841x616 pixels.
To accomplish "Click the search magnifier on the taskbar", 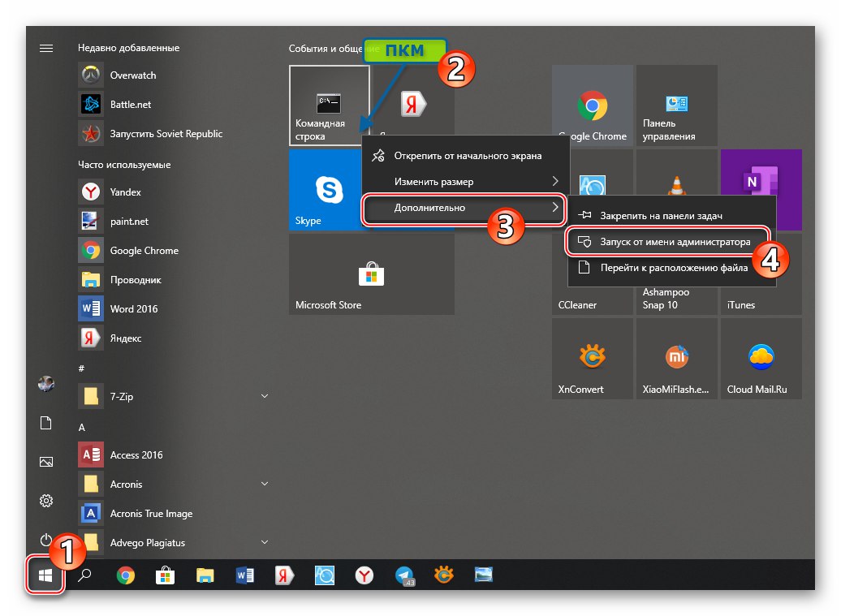I will click(x=84, y=575).
